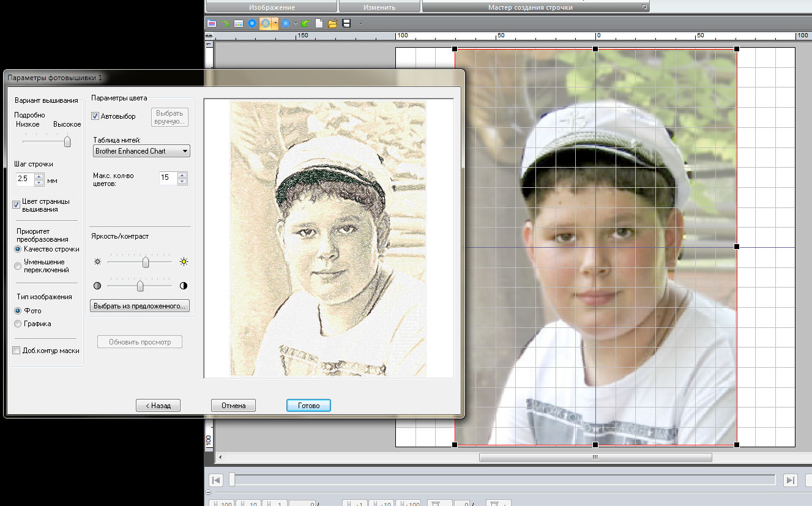Click the Open folder icon in toolbar
The height and width of the screenshot is (506, 812).
[332, 23]
